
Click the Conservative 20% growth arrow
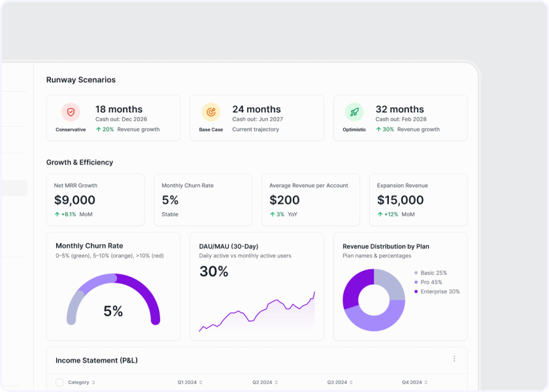(x=98, y=129)
